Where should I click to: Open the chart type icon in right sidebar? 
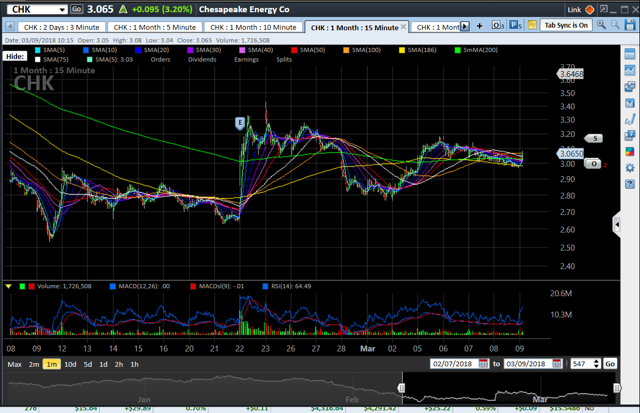point(630,70)
